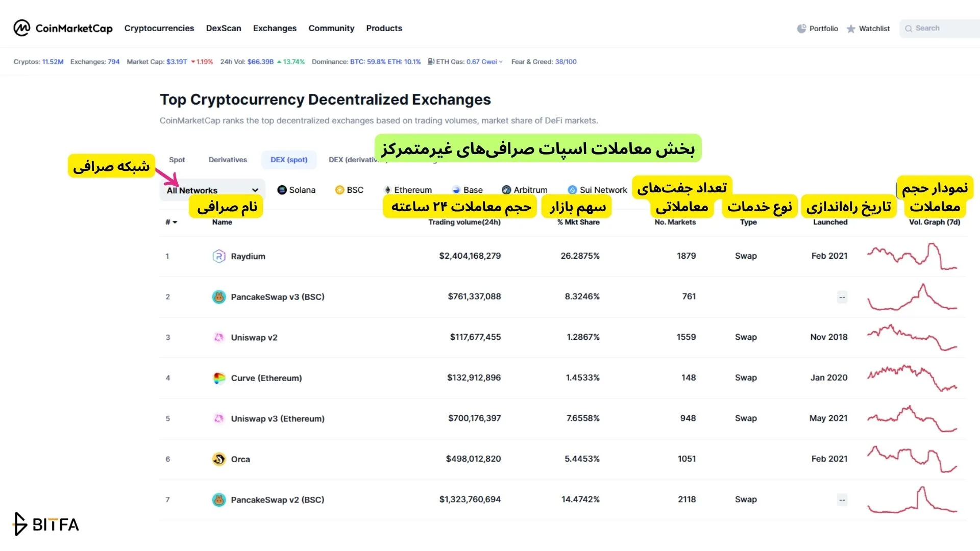Click the Market Cap $3.19T link
Screen dimensions: 980x551
tap(177, 62)
